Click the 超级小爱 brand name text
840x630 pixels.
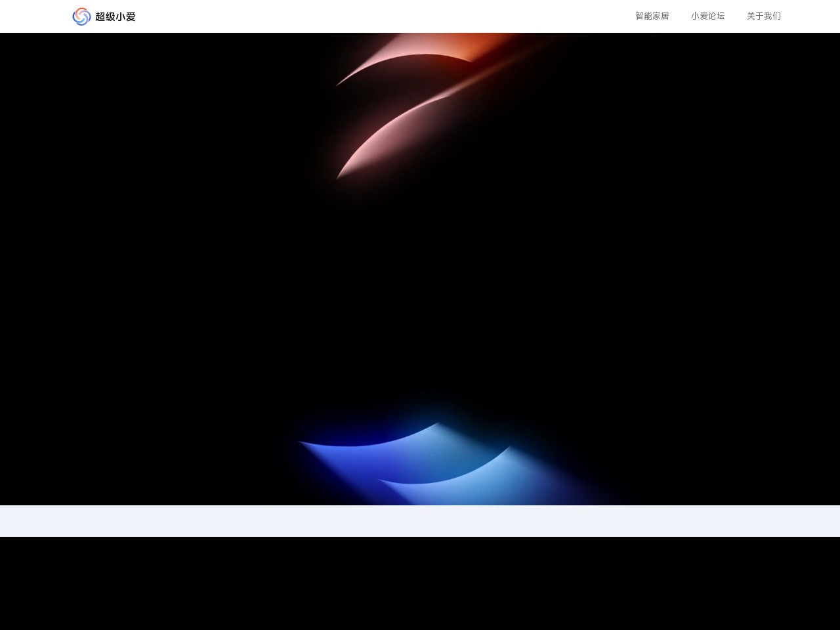pyautogui.click(x=115, y=16)
